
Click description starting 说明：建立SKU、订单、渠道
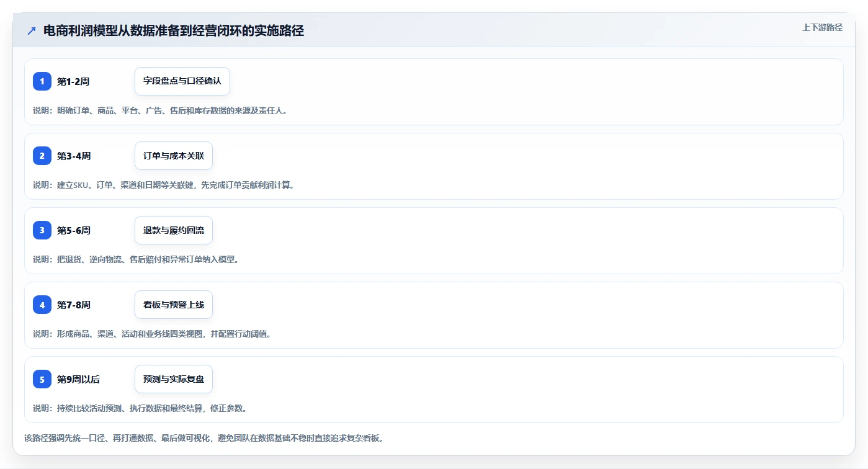tap(163, 185)
